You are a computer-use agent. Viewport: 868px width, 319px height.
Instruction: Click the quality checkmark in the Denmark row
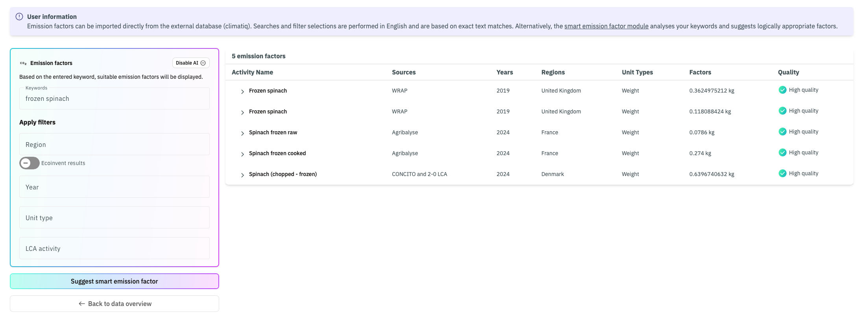pyautogui.click(x=782, y=173)
